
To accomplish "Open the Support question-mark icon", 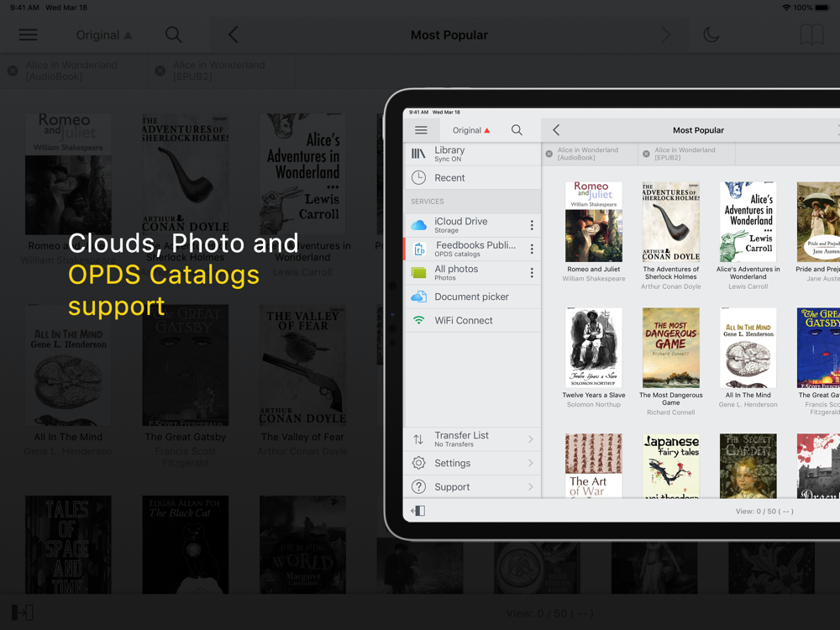I will pyautogui.click(x=418, y=486).
